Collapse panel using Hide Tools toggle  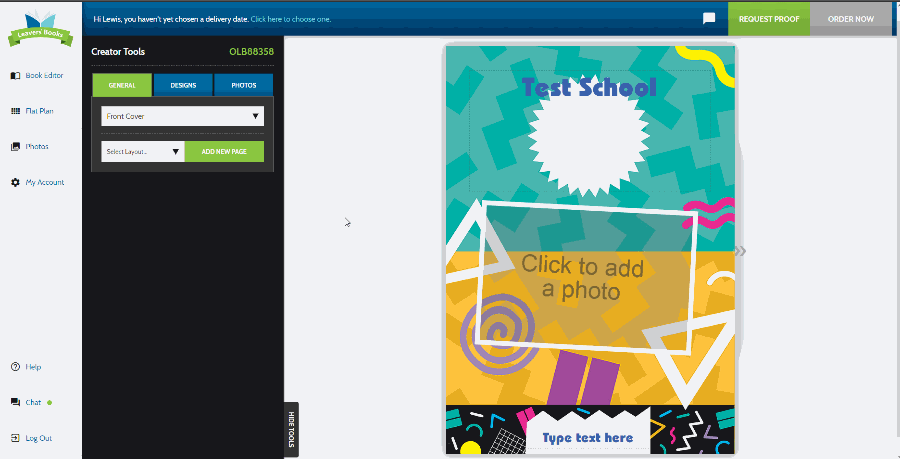[x=292, y=429]
